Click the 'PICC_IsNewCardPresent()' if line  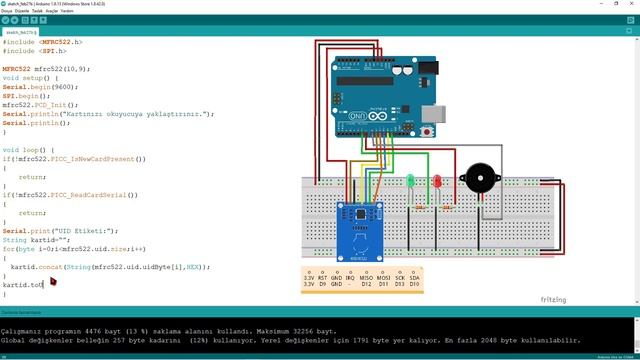click(x=74, y=159)
